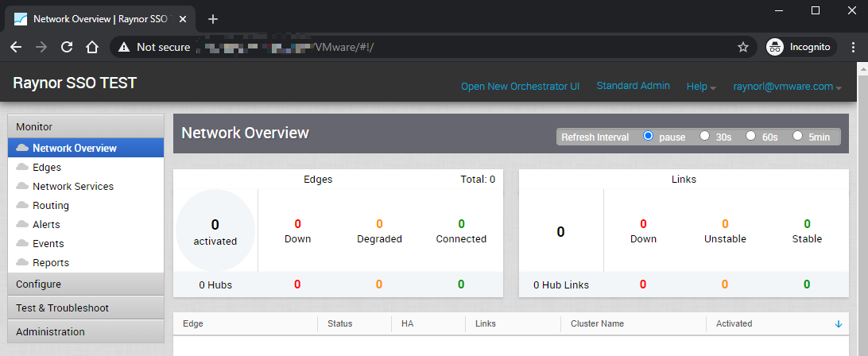Click the Stable links count
This screenshot has width=868, height=356.
(x=807, y=224)
